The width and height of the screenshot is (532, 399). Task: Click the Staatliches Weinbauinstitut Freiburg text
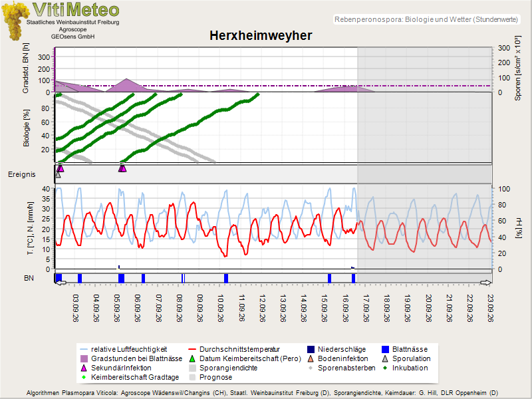[x=73, y=22]
